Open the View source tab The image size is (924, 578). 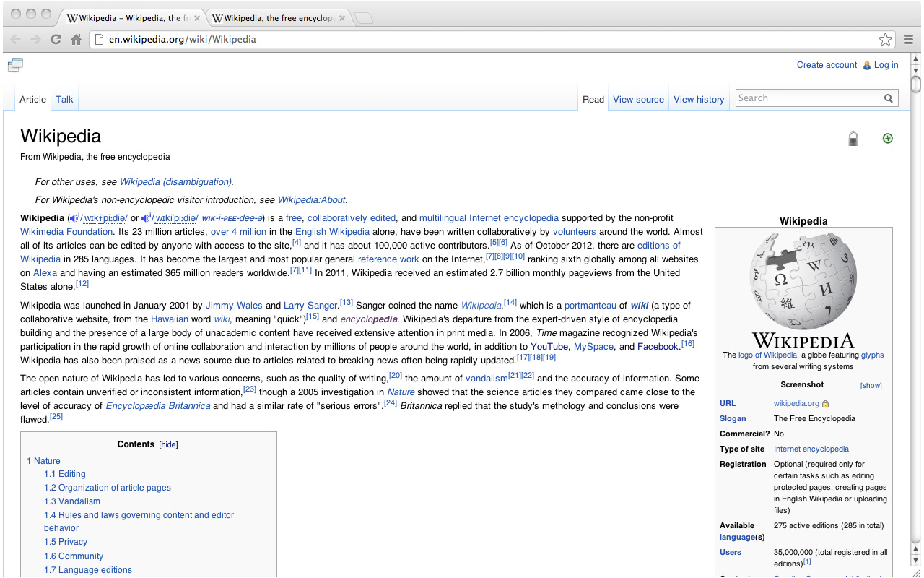click(638, 100)
